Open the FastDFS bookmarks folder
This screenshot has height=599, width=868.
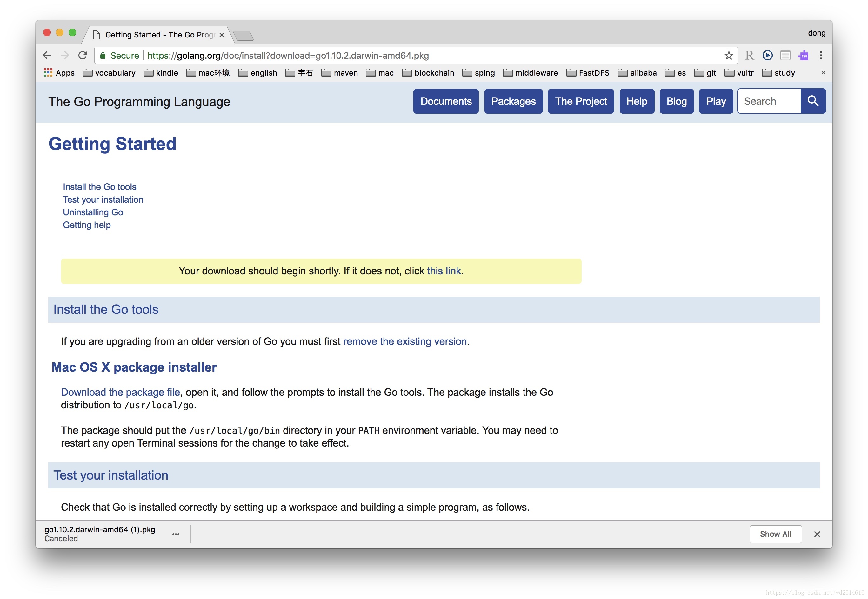tap(588, 73)
